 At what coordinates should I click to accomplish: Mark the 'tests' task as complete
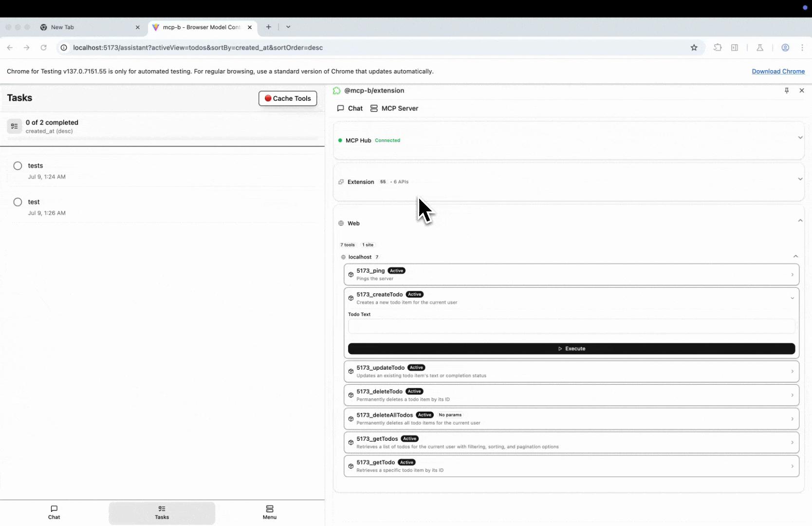pyautogui.click(x=18, y=166)
